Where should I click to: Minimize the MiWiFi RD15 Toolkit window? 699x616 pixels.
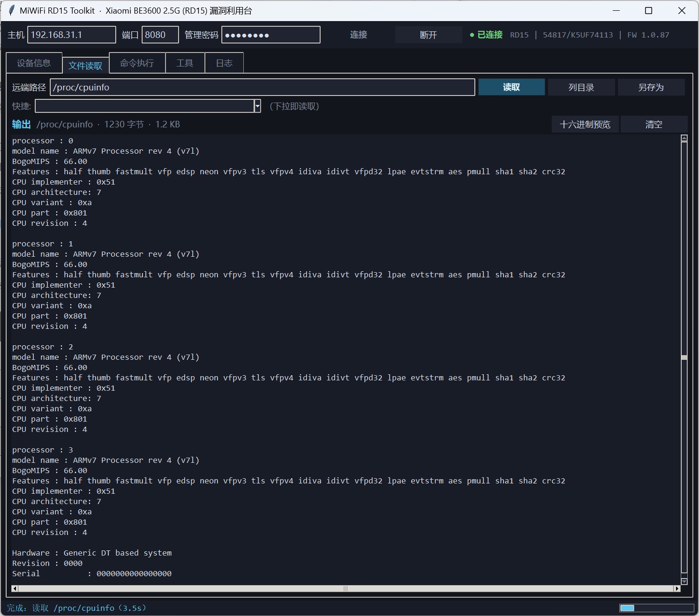pyautogui.click(x=616, y=10)
